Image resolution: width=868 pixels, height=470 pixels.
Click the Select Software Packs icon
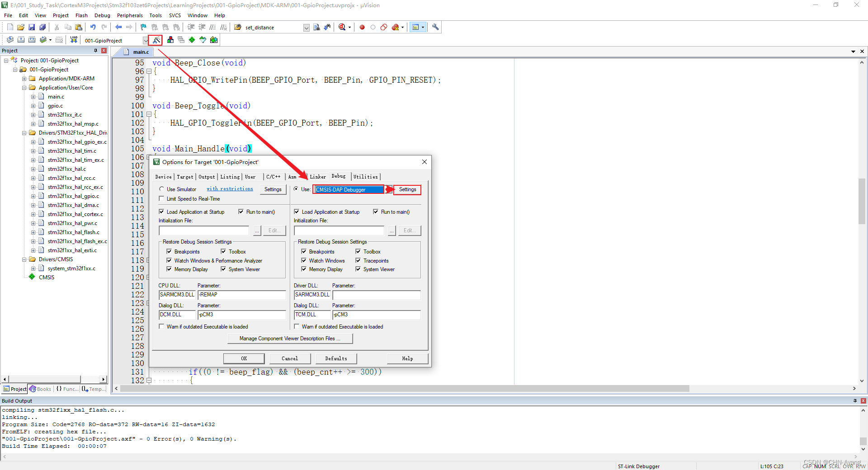[203, 40]
